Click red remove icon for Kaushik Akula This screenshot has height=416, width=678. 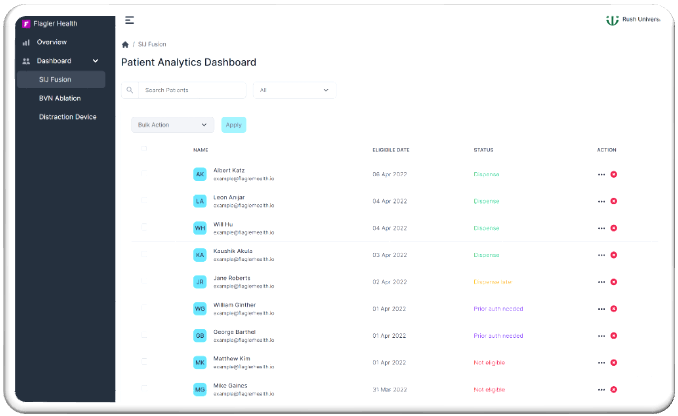point(614,255)
